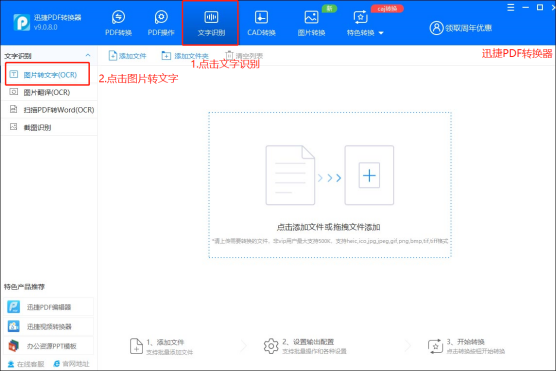
Task: Select 截图识别 in sidebar
Action: tap(49, 127)
